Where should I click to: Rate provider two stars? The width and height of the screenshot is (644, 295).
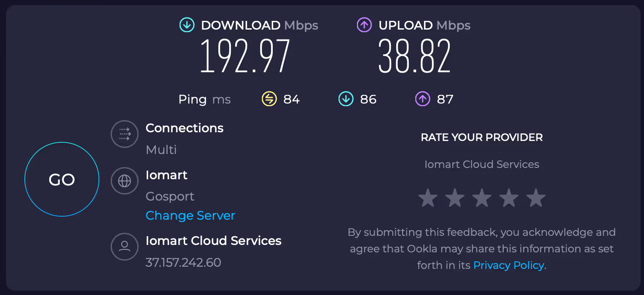point(455,198)
